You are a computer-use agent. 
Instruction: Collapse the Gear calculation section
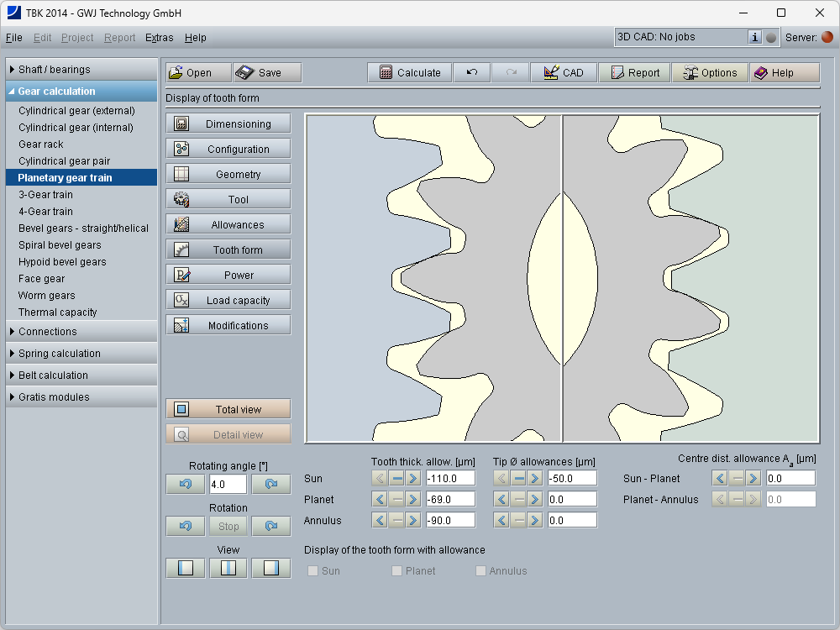(x=80, y=92)
